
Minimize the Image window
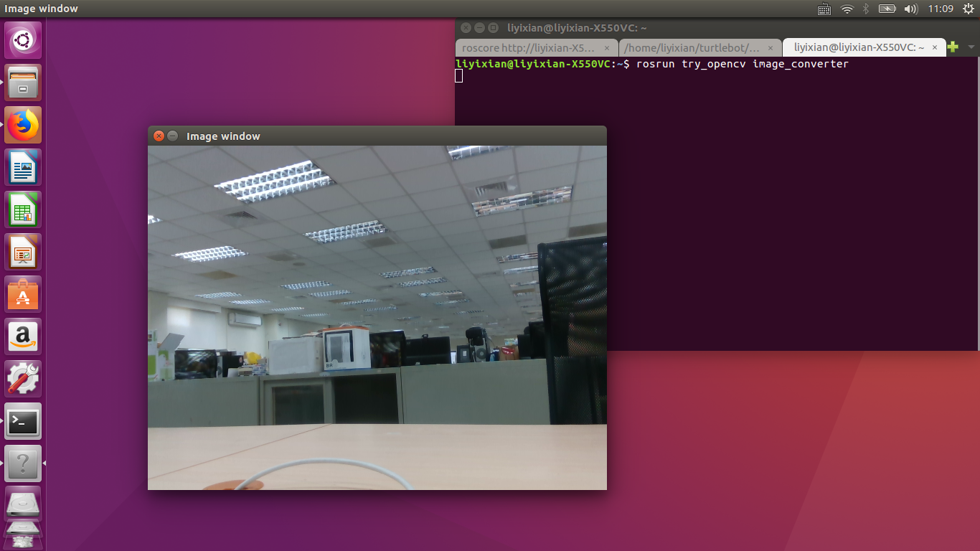[x=172, y=136]
